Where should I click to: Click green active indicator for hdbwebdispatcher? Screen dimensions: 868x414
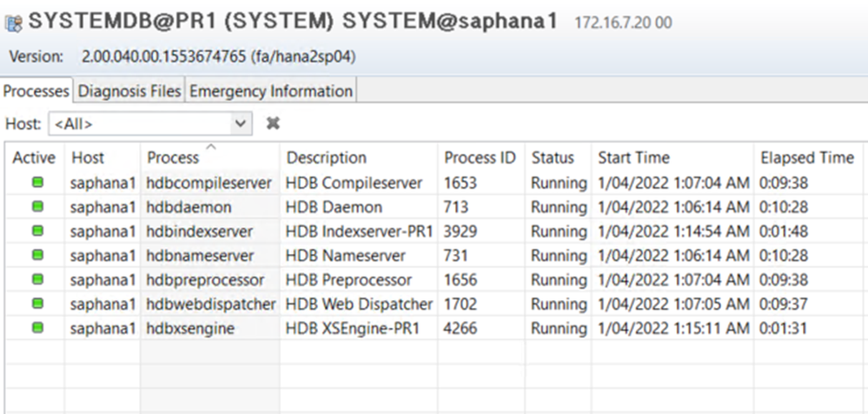point(37,304)
